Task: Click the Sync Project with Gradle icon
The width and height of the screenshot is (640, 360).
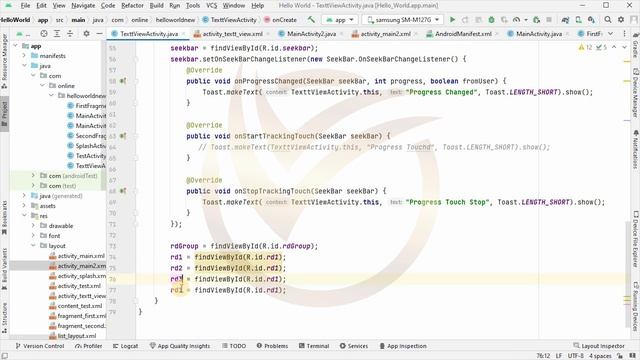Action: [565, 19]
